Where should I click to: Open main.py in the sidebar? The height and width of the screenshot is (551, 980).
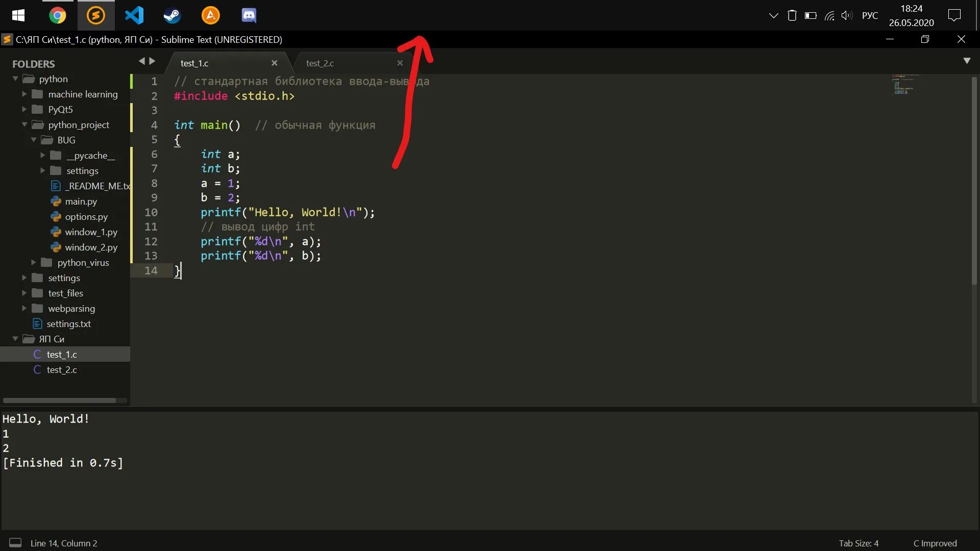click(81, 202)
